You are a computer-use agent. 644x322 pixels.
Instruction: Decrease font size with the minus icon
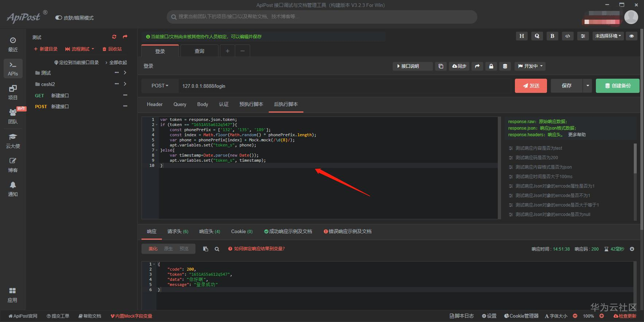tap(575, 316)
